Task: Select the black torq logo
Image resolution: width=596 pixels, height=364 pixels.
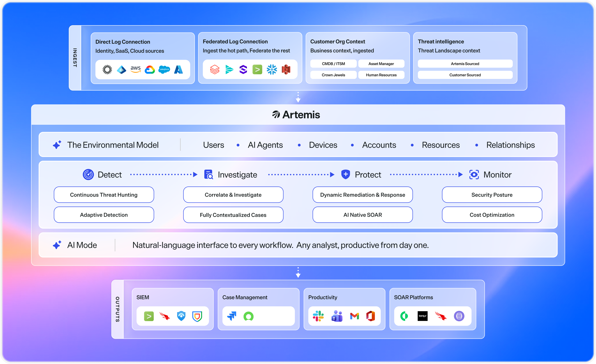Action: [423, 316]
